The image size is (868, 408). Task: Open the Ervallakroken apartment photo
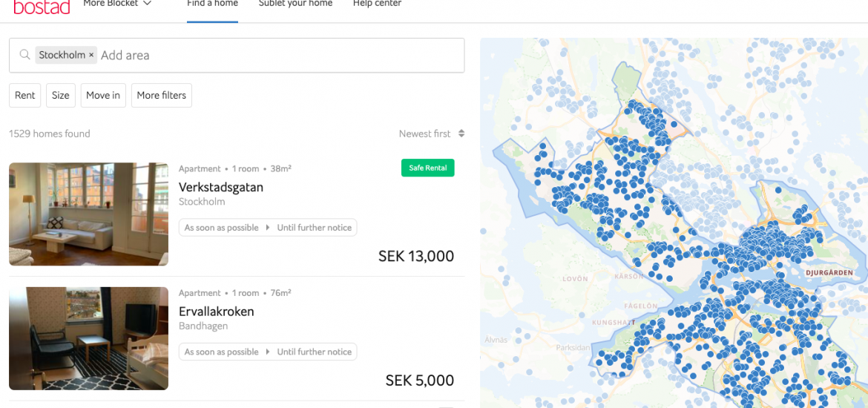pyautogui.click(x=88, y=338)
